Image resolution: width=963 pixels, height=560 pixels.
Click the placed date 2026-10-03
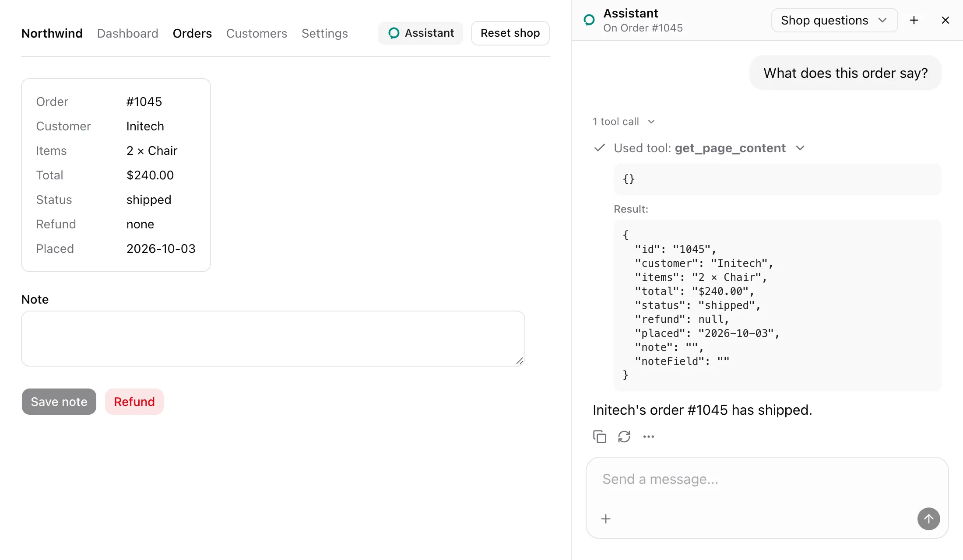tap(161, 248)
